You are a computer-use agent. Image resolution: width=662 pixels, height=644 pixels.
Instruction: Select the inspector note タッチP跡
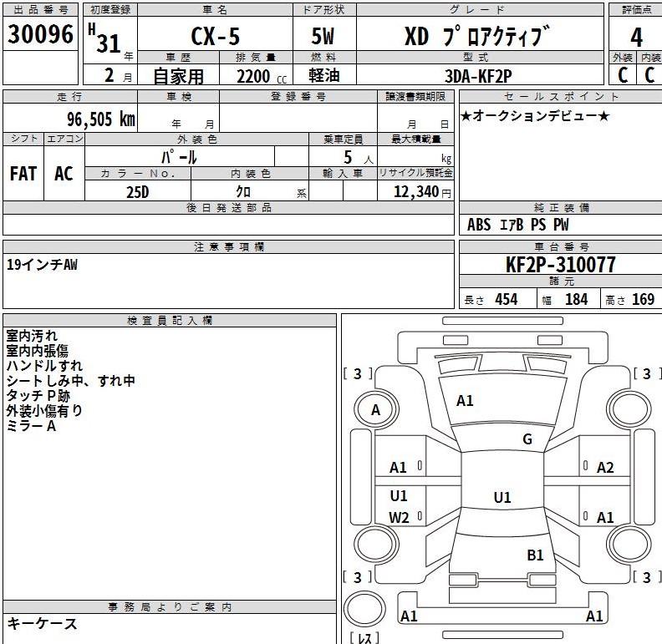pos(38,396)
